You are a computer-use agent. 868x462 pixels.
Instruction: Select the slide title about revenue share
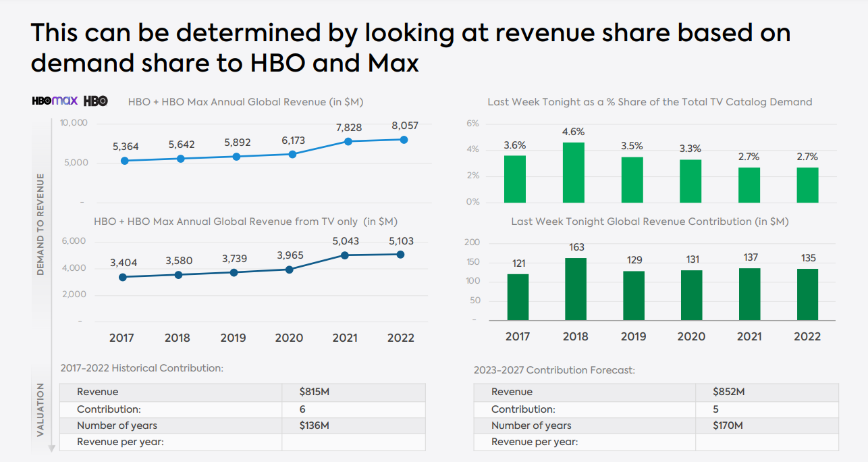click(x=410, y=48)
